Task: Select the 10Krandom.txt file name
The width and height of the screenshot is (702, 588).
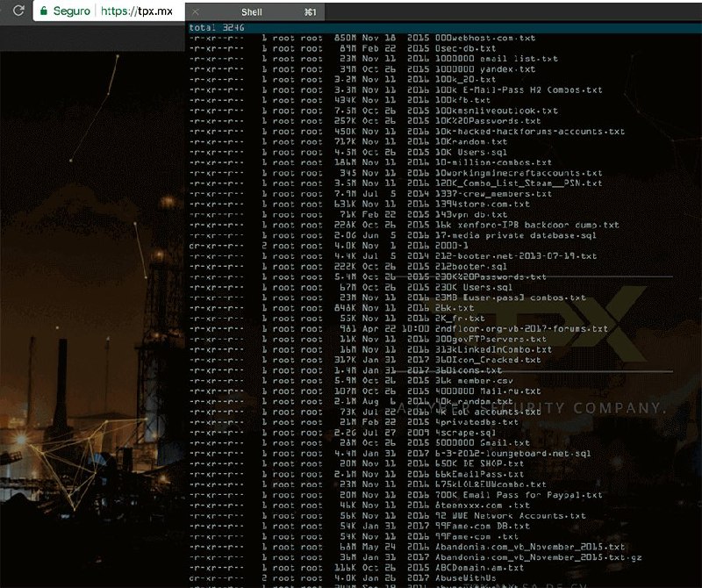Action: click(x=471, y=142)
